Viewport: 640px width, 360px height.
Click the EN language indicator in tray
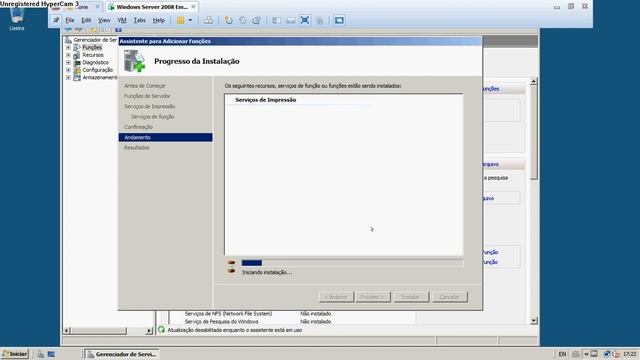pyautogui.click(x=562, y=354)
